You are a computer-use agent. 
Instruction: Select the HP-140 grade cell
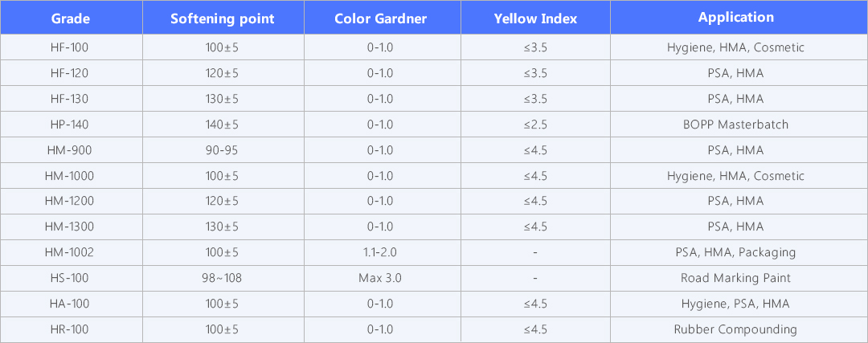pos(69,125)
